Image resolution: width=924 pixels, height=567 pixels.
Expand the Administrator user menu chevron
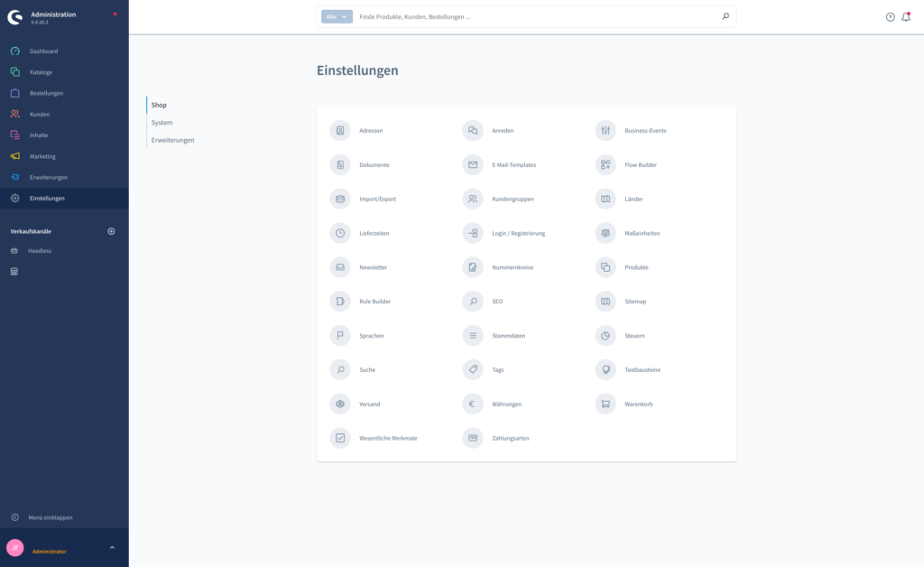coord(112,547)
